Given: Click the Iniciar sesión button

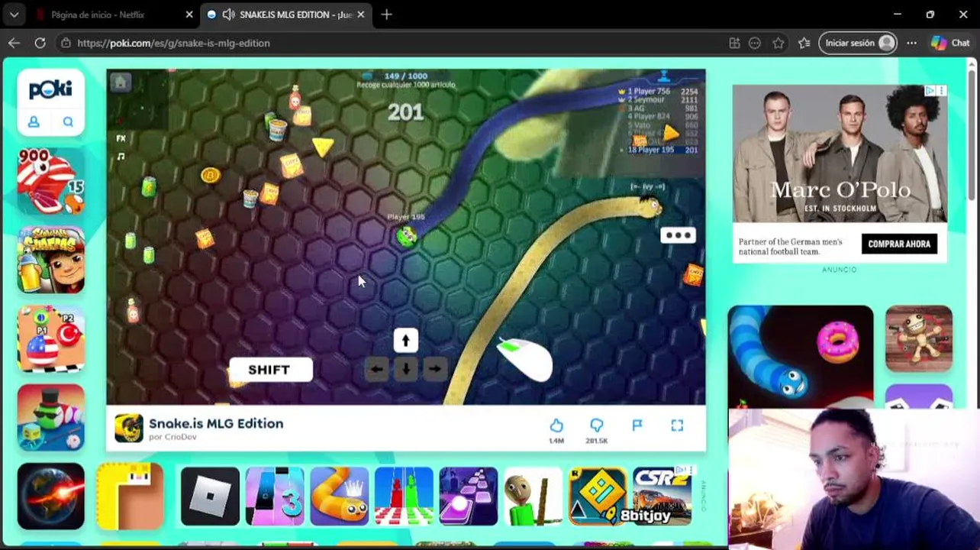Looking at the screenshot, I should tap(859, 43).
